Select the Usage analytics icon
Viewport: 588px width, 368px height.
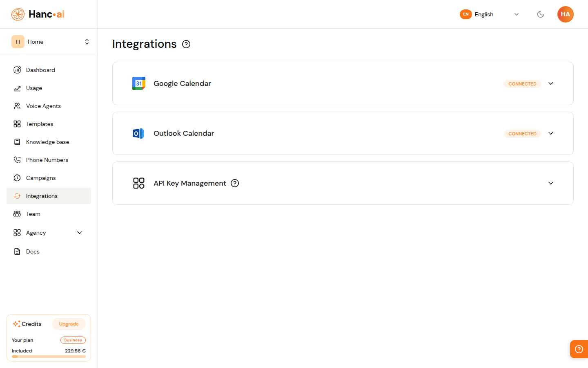point(17,88)
